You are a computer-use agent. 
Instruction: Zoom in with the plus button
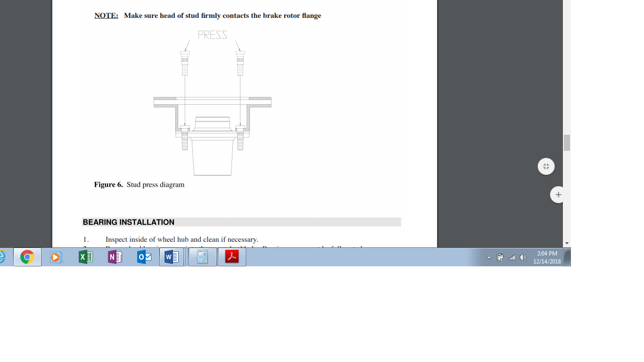(558, 195)
